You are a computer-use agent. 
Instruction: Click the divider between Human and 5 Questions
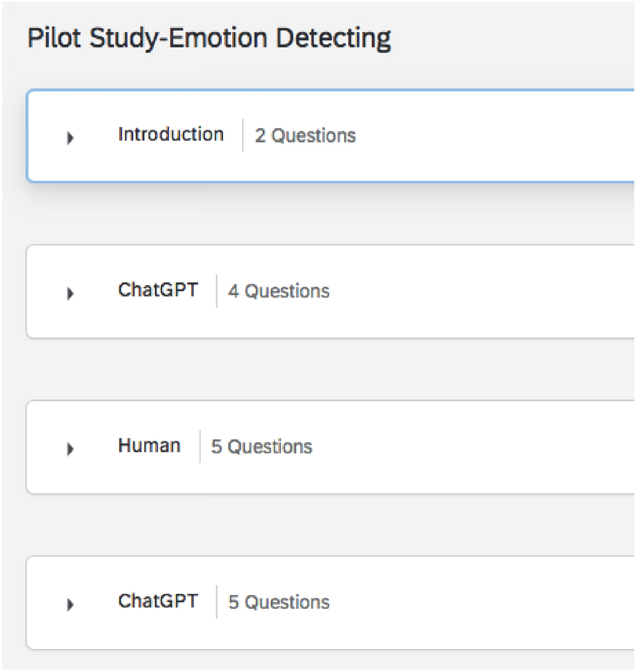(200, 447)
